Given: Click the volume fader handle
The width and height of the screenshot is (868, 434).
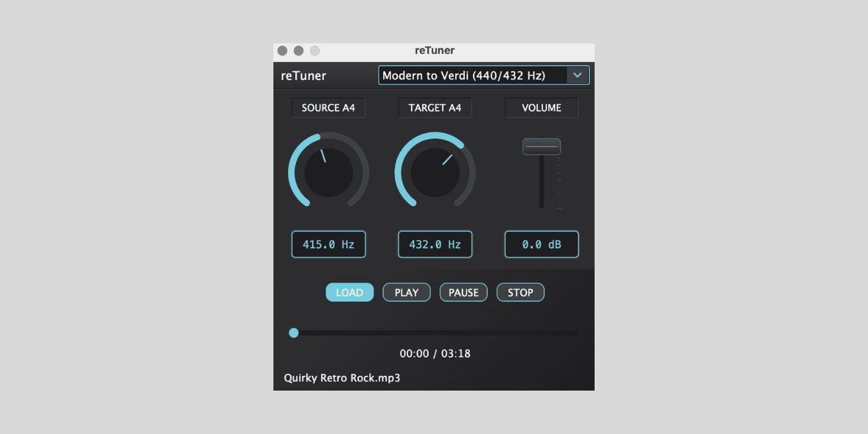Looking at the screenshot, I should point(541,146).
